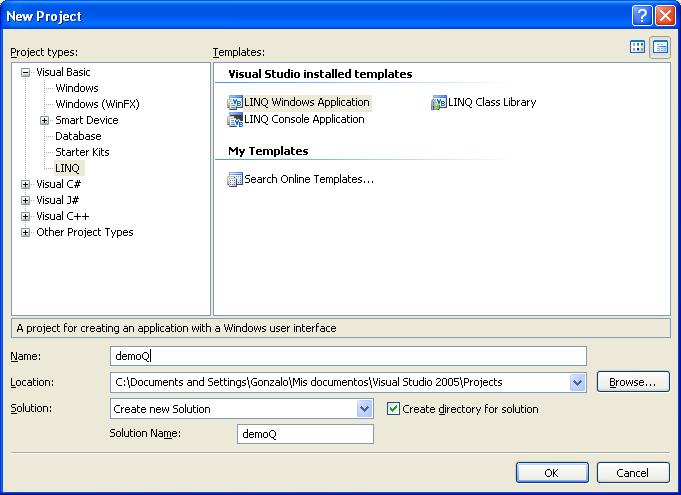This screenshot has height=495, width=681.
Task: Switch templates to small icons view
Action: 660,46
